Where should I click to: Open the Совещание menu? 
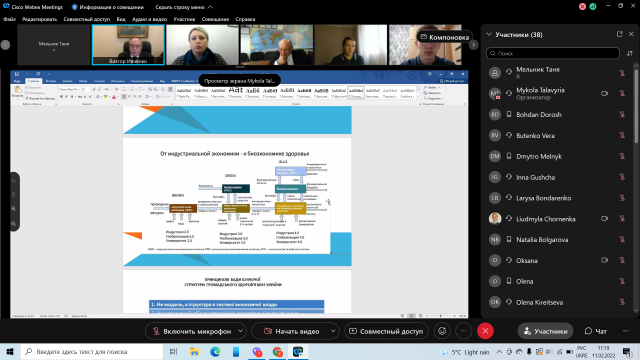tap(215, 19)
